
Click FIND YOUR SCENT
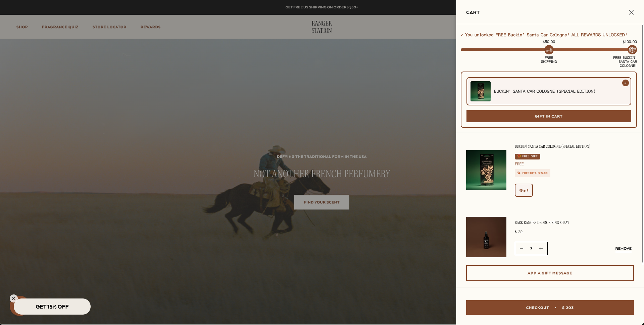tap(321, 202)
